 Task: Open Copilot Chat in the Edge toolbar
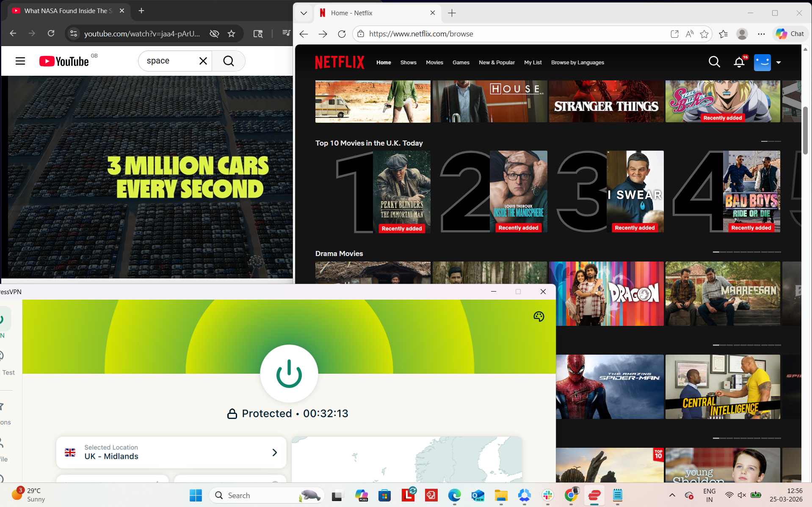[x=789, y=34]
